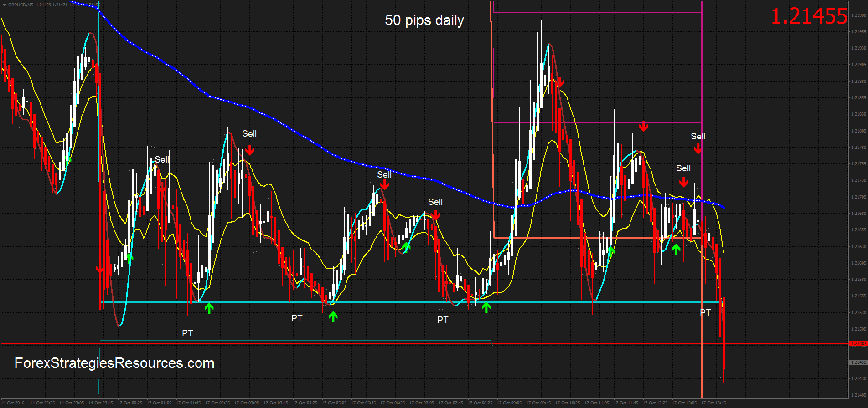Click the 17 Oct 05:45 time axis label
The image size is (868, 408).
(363, 403)
